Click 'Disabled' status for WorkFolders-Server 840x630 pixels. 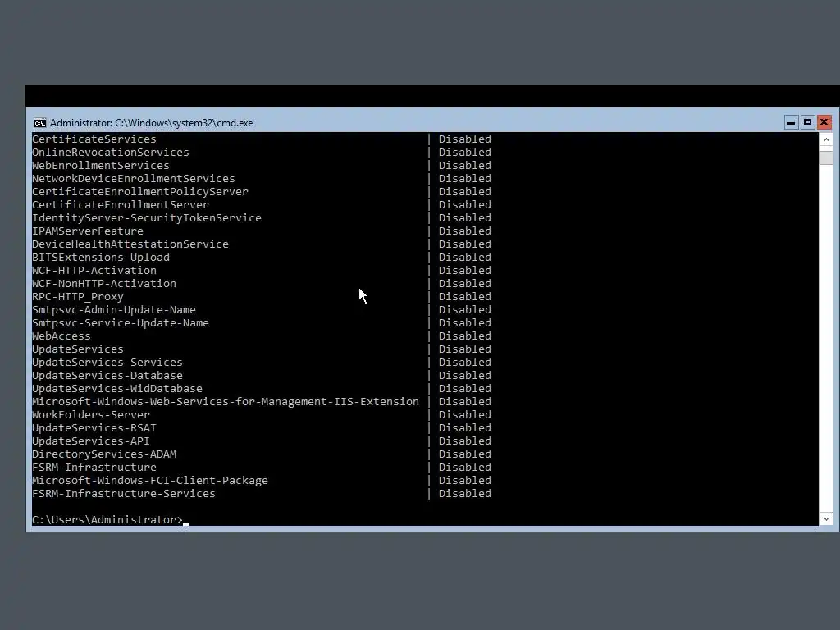464,414
